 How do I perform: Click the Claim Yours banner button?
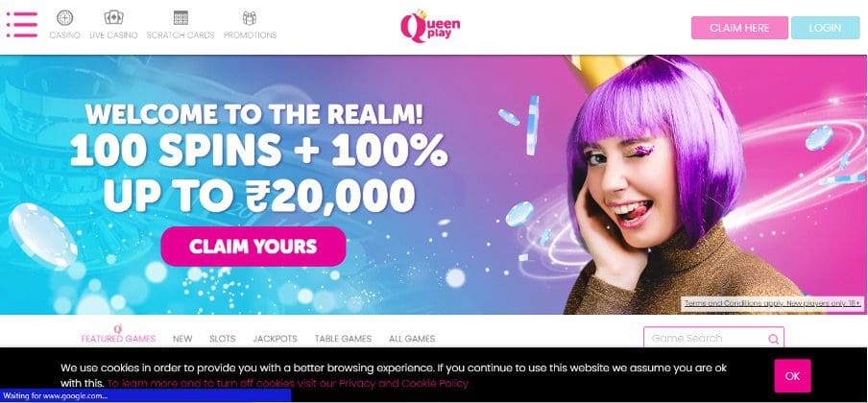coord(253,247)
